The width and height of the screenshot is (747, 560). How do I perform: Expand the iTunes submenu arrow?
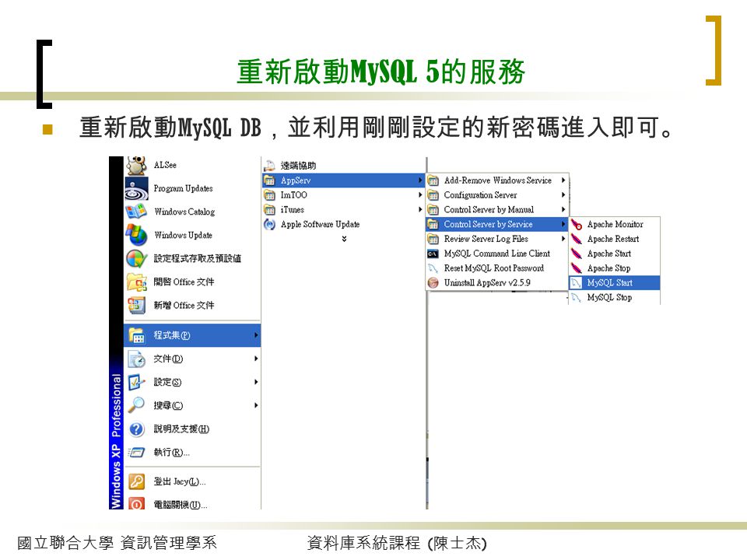[x=419, y=209]
